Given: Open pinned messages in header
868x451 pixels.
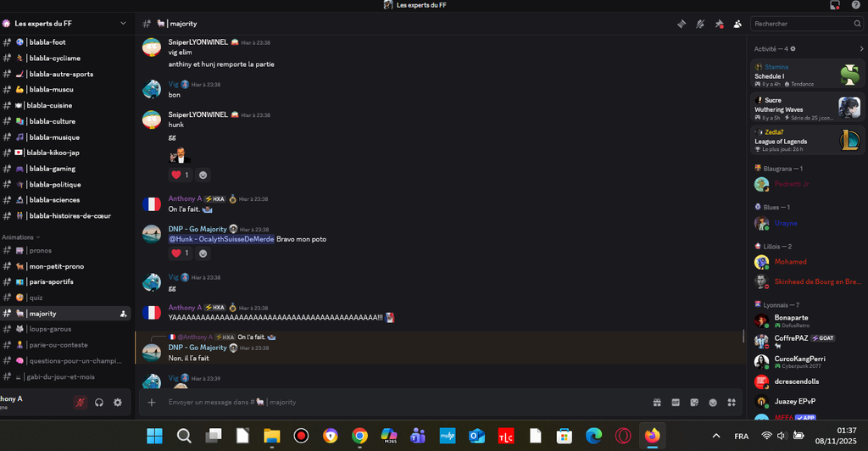Looking at the screenshot, I should (x=719, y=24).
